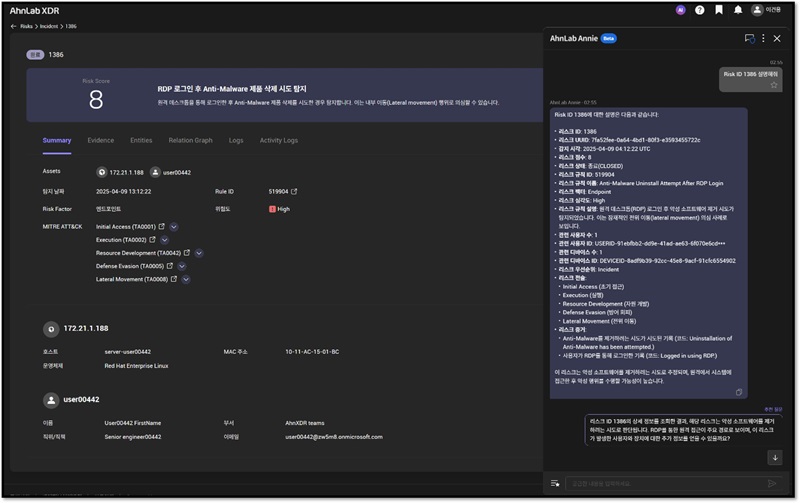This screenshot has height=503, width=800.
Task: Select email user00442@zw5m8.onmicrosoft.com
Action: [x=334, y=437]
